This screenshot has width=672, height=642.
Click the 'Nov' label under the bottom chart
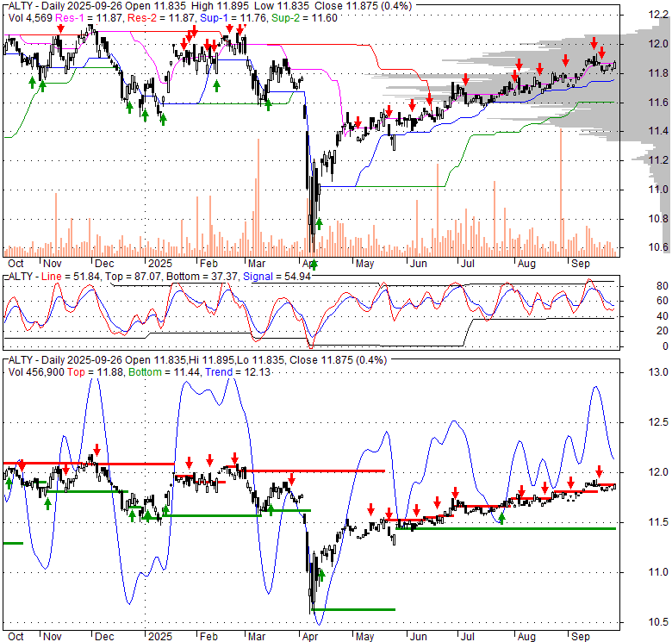coord(53,637)
